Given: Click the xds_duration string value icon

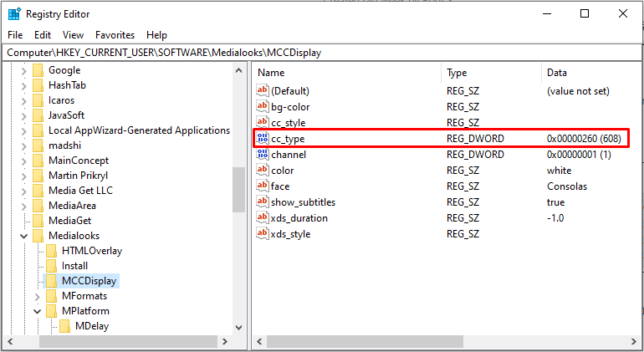Looking at the screenshot, I should 262,217.
